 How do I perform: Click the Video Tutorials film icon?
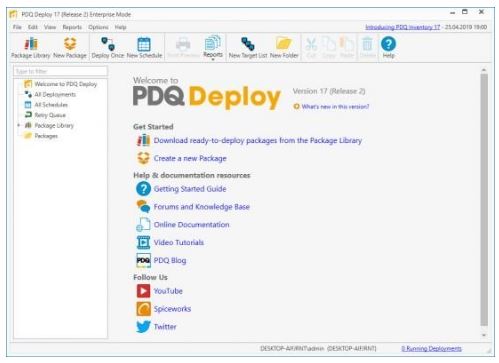coord(143,242)
